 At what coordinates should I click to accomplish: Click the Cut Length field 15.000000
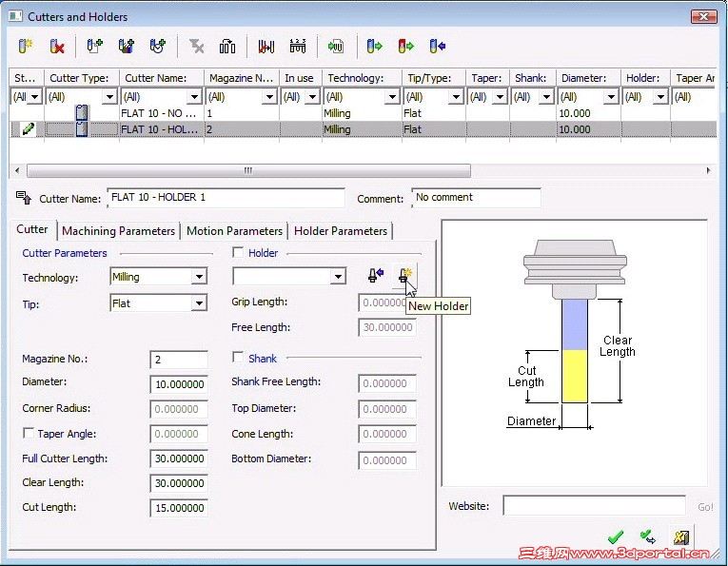tap(179, 508)
